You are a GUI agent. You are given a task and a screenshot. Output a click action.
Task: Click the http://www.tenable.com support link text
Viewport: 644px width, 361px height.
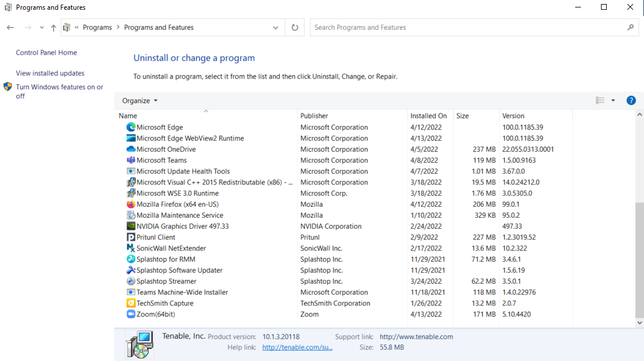point(416,336)
